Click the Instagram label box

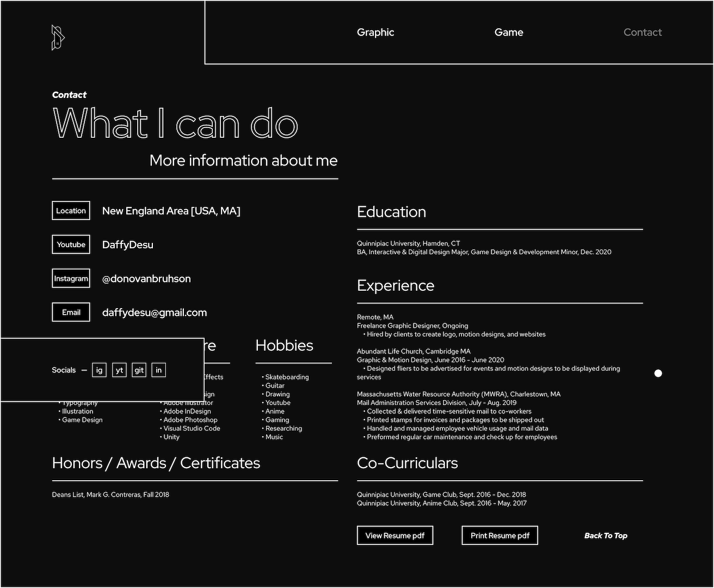point(71,278)
